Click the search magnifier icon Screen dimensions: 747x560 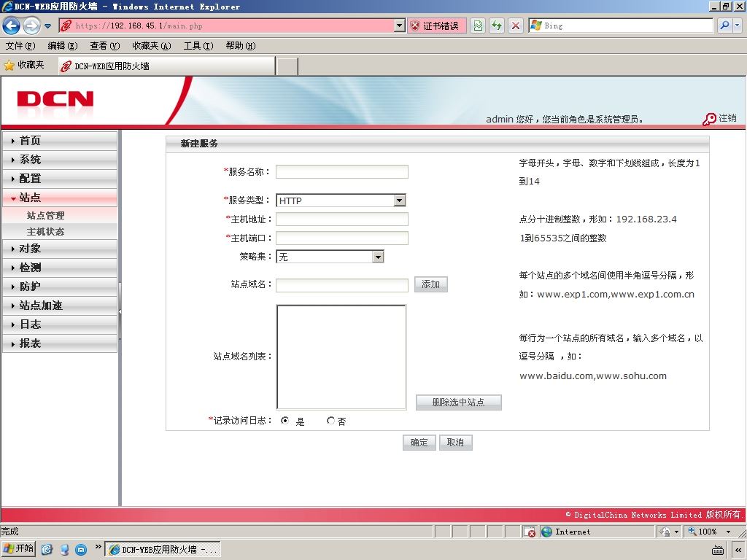pyautogui.click(x=724, y=26)
